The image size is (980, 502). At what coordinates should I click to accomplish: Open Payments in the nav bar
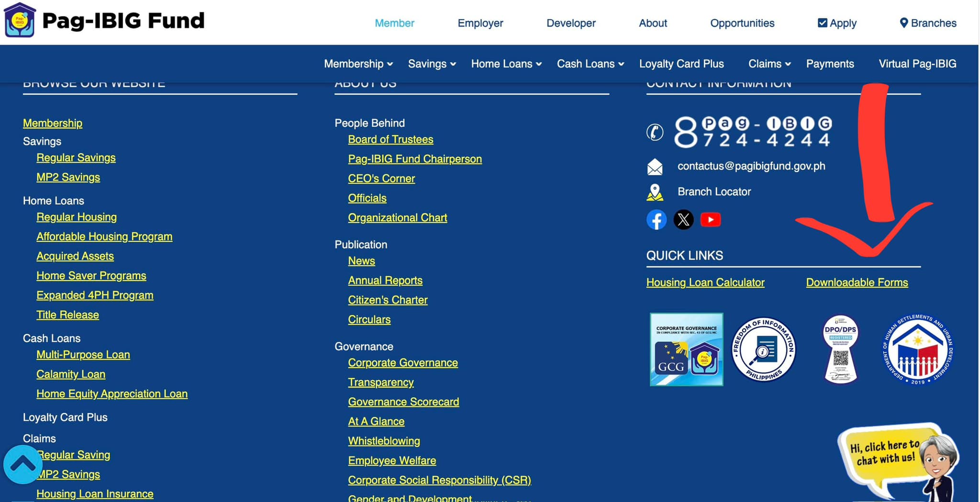coord(830,64)
